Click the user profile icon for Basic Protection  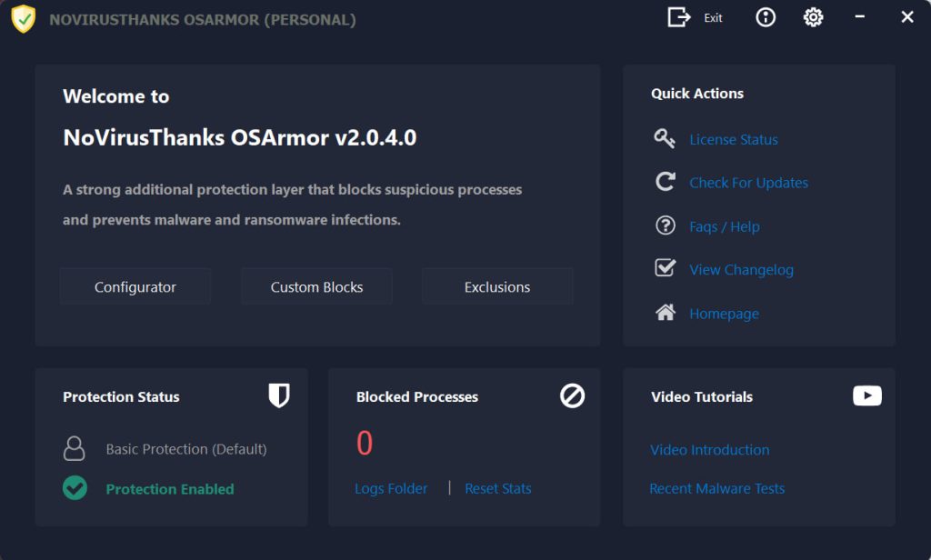coord(75,448)
